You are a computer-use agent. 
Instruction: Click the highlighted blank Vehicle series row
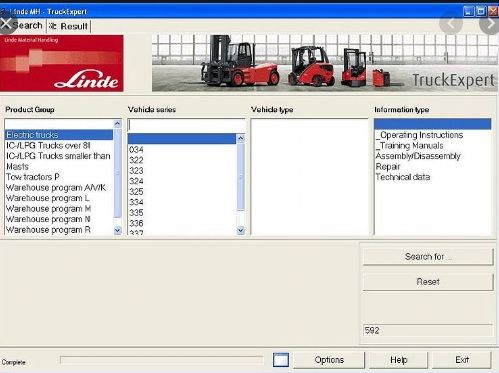[x=182, y=139]
